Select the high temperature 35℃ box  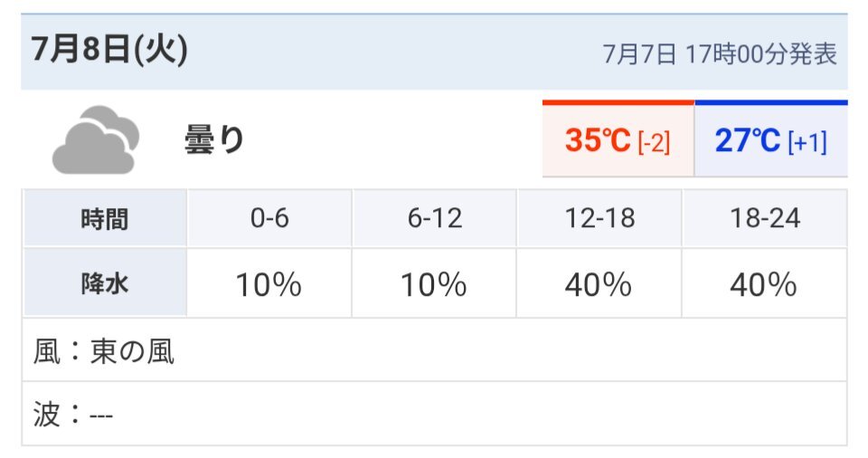coord(618,138)
